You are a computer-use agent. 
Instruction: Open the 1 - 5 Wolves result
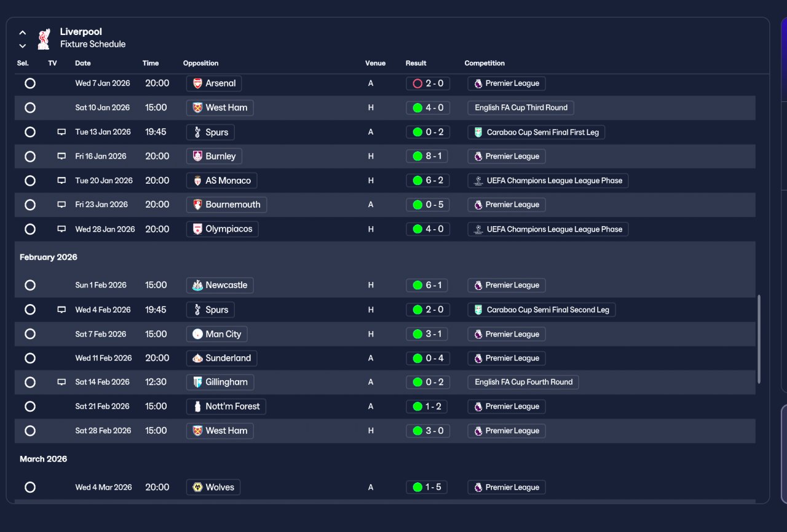tap(428, 487)
